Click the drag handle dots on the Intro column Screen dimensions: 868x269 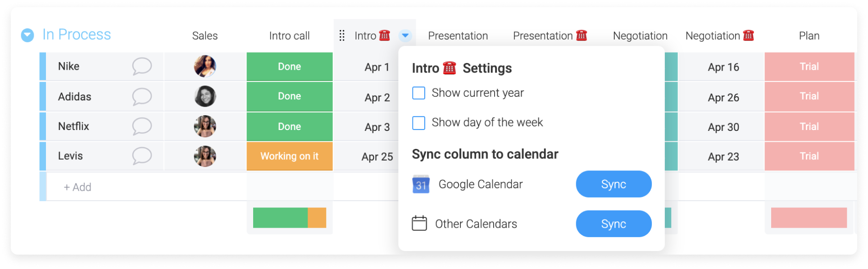[x=341, y=35]
